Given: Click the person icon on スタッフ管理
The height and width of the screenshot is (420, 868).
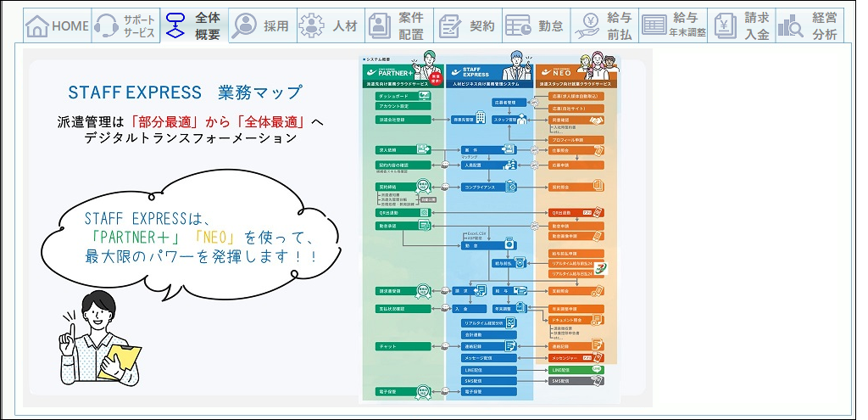Looking at the screenshot, I should click(x=521, y=119).
